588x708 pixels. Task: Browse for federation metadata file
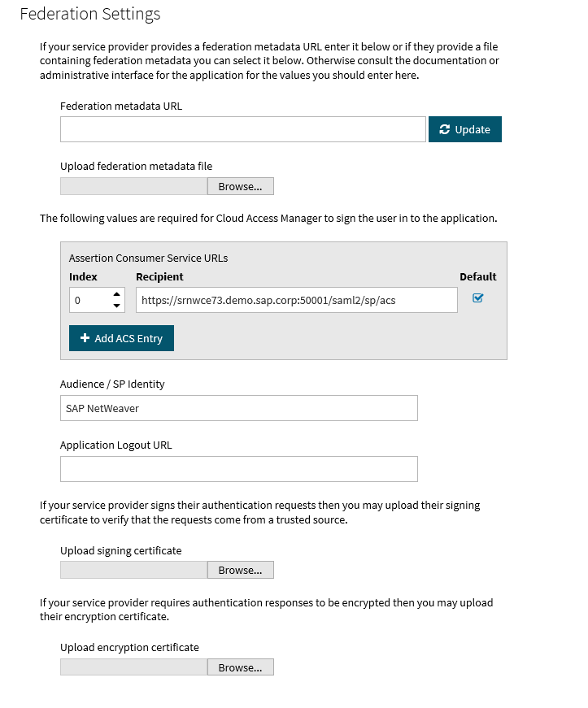(x=240, y=187)
